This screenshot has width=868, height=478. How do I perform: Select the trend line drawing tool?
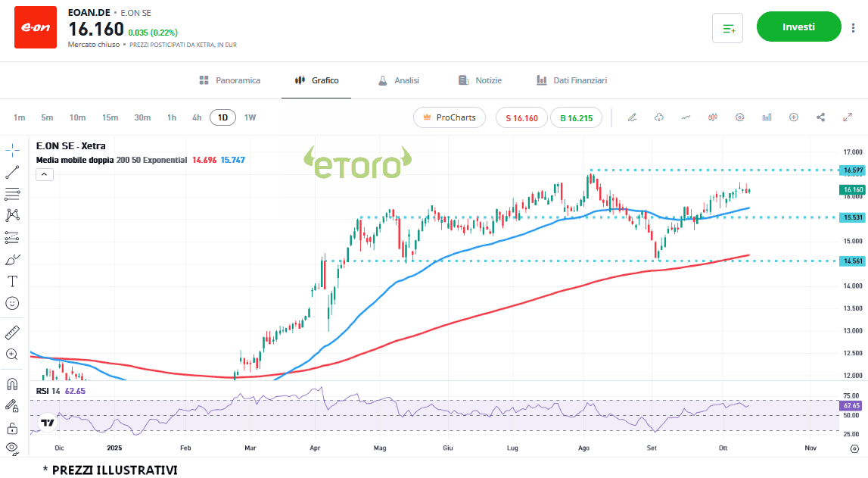click(x=12, y=171)
